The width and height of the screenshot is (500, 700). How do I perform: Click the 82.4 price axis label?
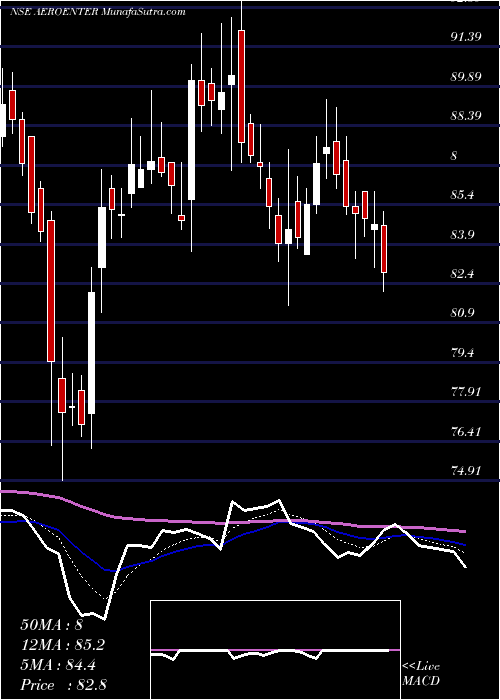click(x=462, y=274)
